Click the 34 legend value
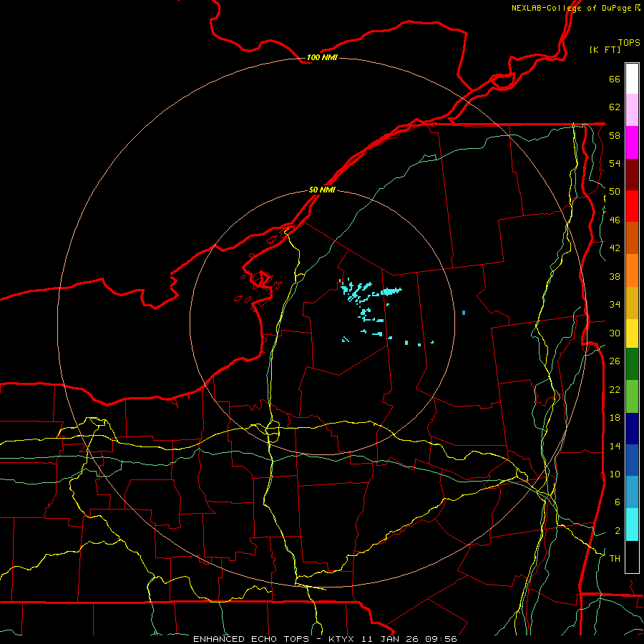The height and width of the screenshot is (644, 644). 615,304
